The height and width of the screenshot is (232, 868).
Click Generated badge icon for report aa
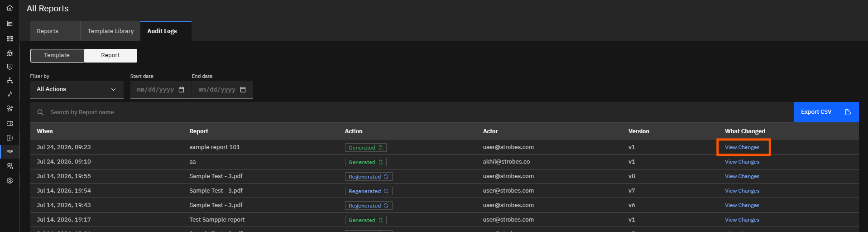tap(381, 162)
